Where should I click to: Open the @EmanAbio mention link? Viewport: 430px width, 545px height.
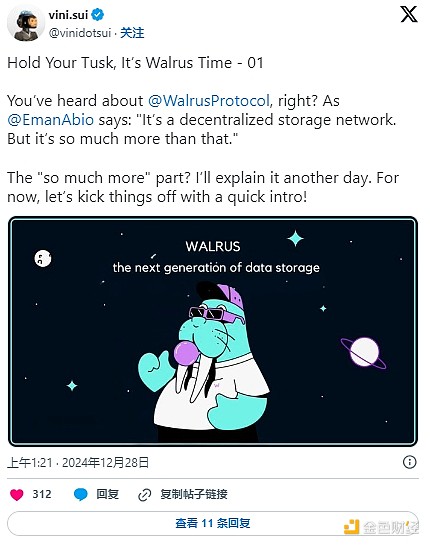pos(50,120)
